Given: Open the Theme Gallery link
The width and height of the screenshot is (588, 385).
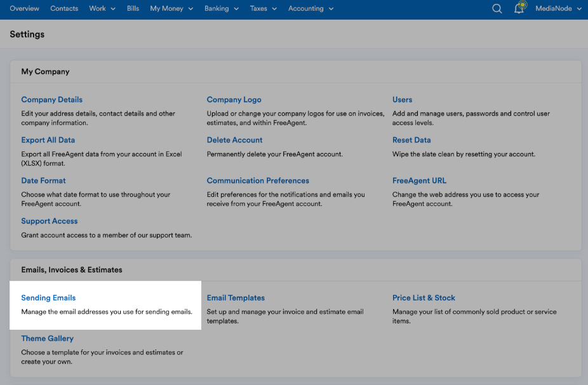Looking at the screenshot, I should (x=47, y=338).
